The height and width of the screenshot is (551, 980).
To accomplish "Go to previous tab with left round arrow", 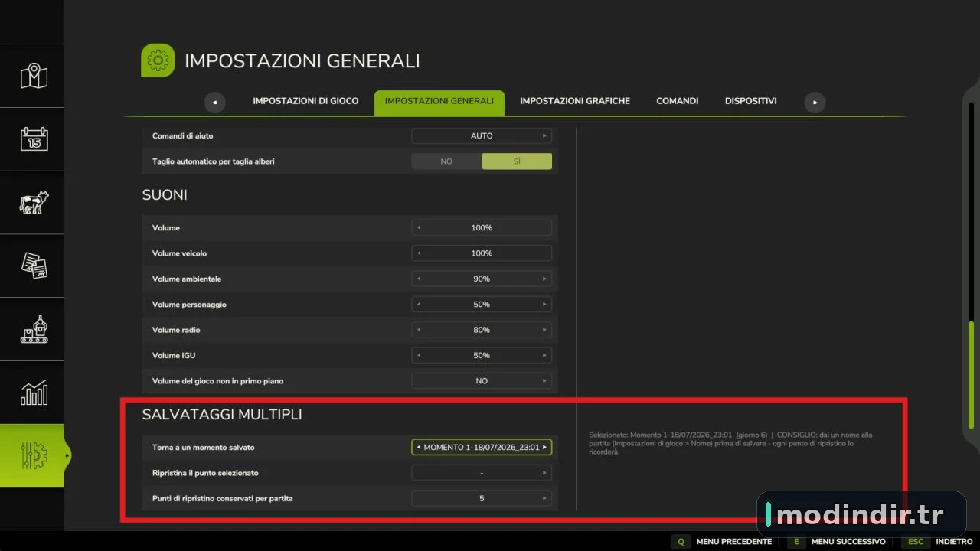I will (x=214, y=102).
